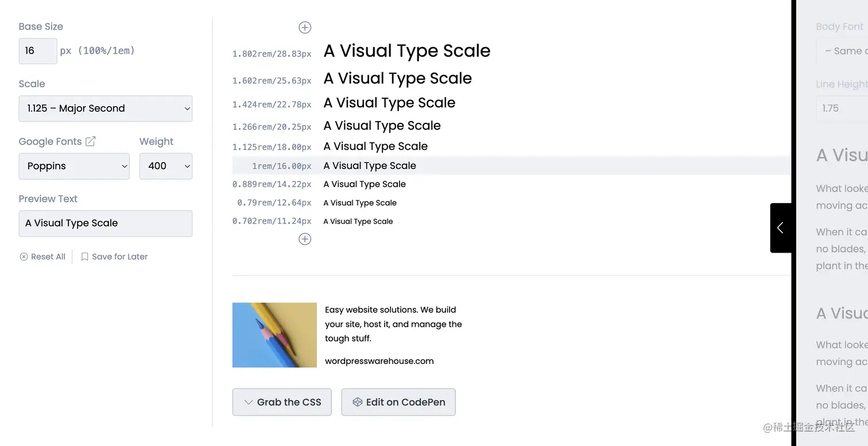The width and height of the screenshot is (868, 446).
Task: Click the Edit on CodePen button
Action: pos(398,402)
